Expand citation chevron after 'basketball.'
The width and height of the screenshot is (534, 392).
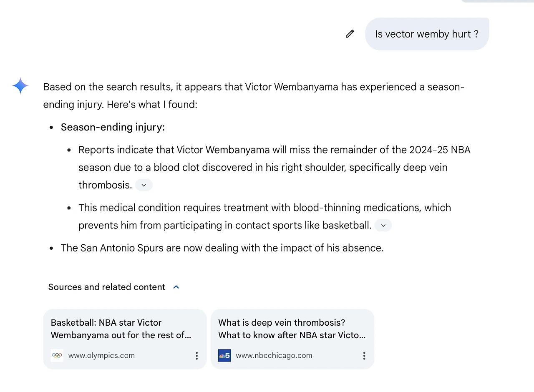pos(383,226)
